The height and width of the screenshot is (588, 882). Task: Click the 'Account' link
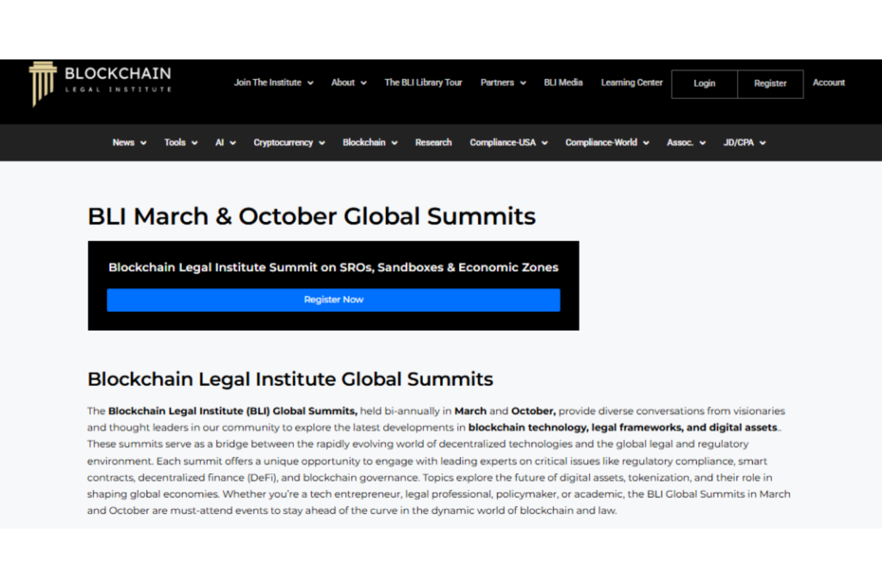[x=828, y=83]
